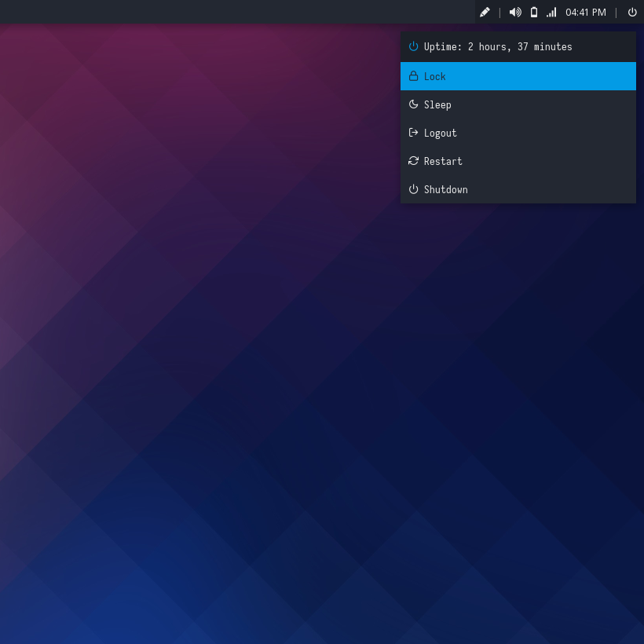The image size is (644, 644).
Task: Click the crescent moon Sleep icon
Action: (414, 104)
